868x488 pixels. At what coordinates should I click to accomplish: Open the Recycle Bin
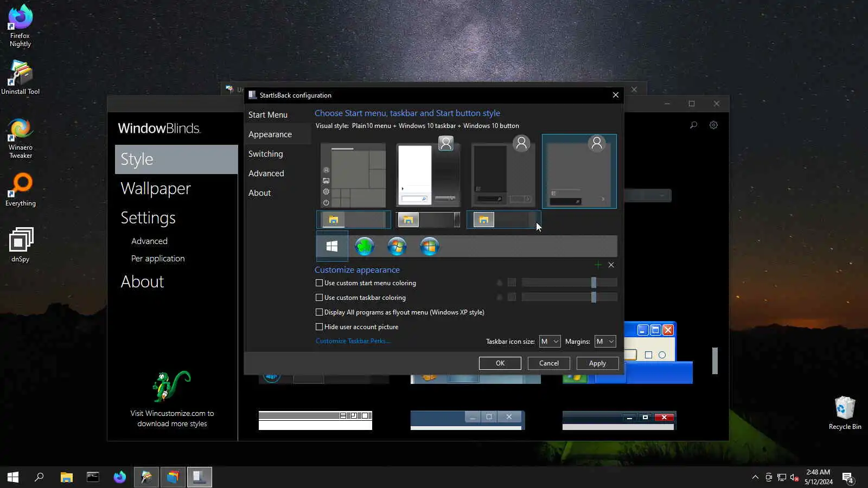[845, 413]
